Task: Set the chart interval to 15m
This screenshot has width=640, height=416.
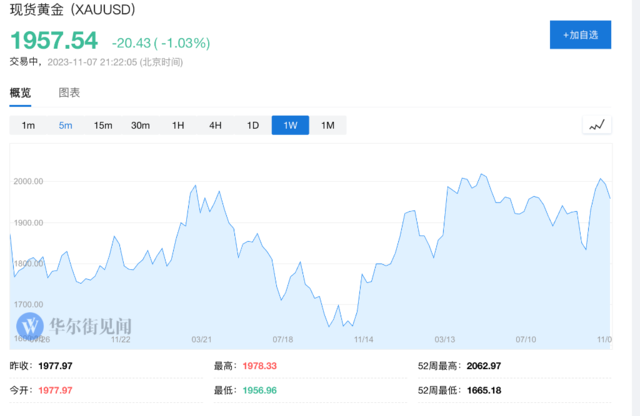Action: 103,125
